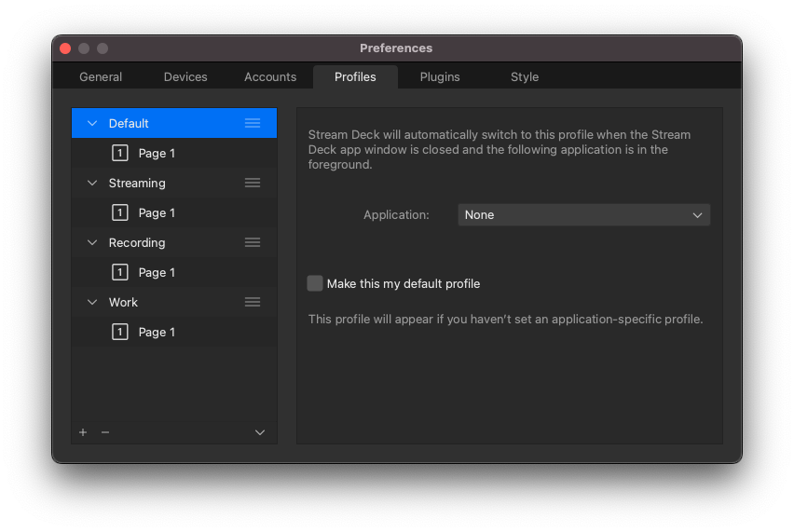
Task: Open profile list options chevron menu
Action: pos(260,432)
